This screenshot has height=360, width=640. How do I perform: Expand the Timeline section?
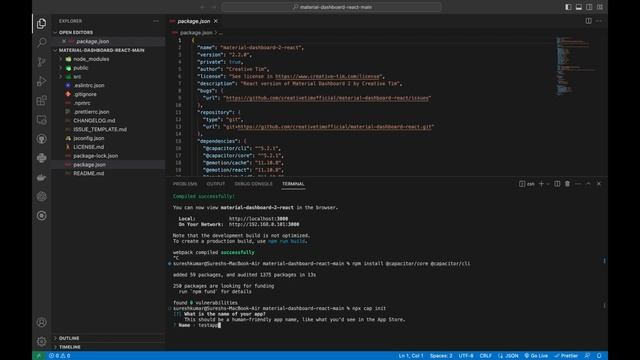click(x=69, y=347)
